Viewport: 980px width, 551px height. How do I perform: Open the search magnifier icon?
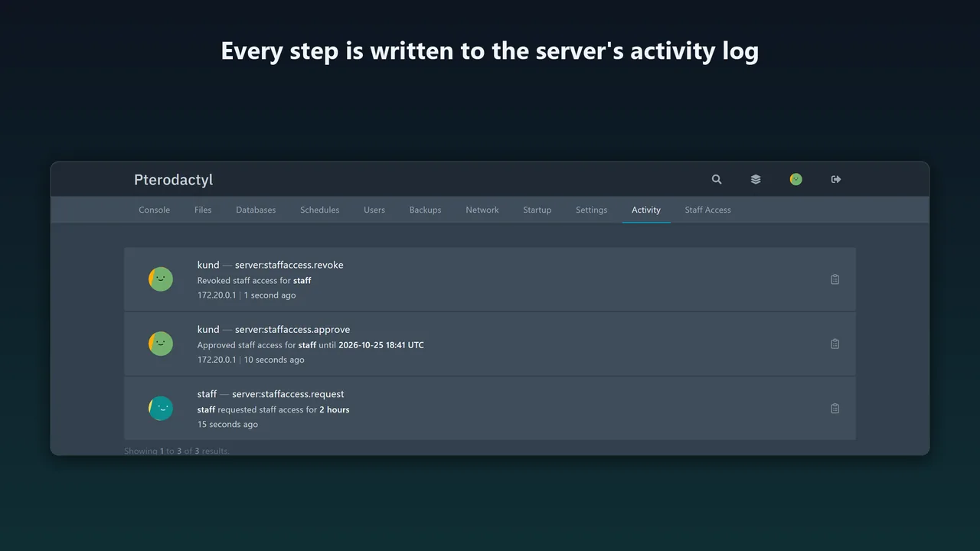pos(717,179)
